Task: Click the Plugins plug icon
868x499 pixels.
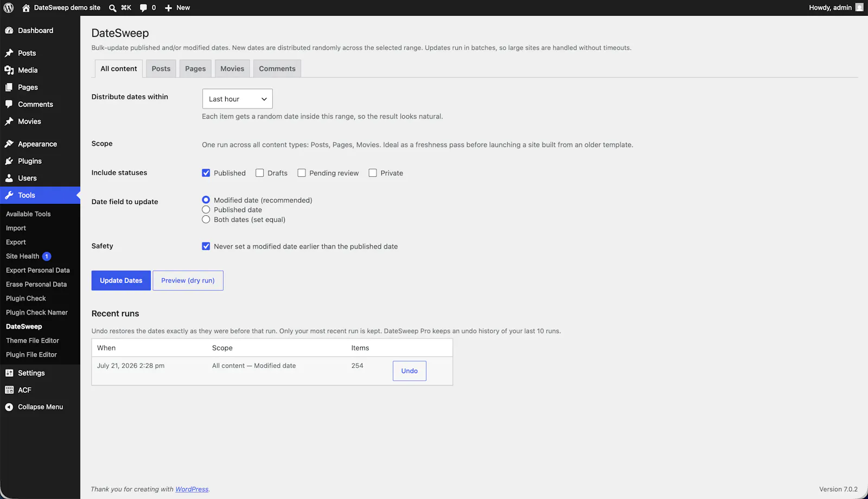Action: click(9, 161)
